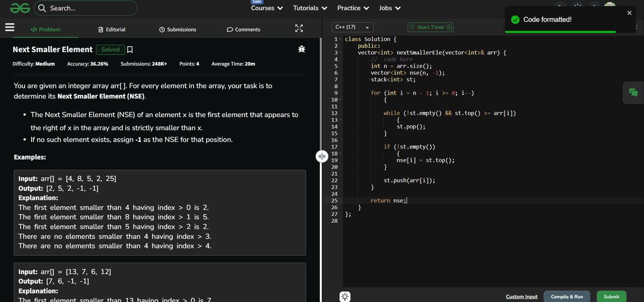This screenshot has width=644, height=302.
Task: Dismiss the Code formatted notification
Action: tap(630, 12)
